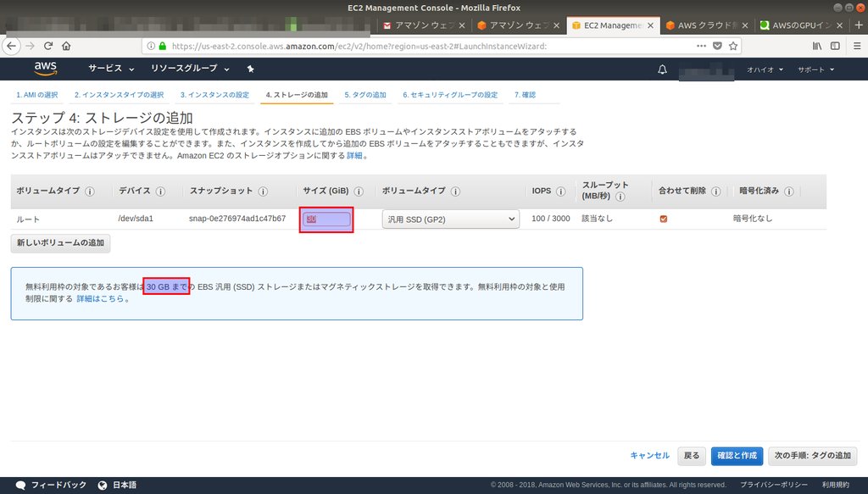Save page to Pocket icon
Image resolution: width=868 pixels, height=494 pixels.
click(717, 46)
